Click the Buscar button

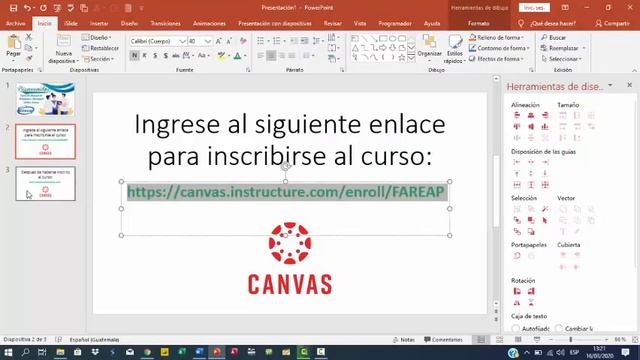pyautogui.click(x=553, y=37)
